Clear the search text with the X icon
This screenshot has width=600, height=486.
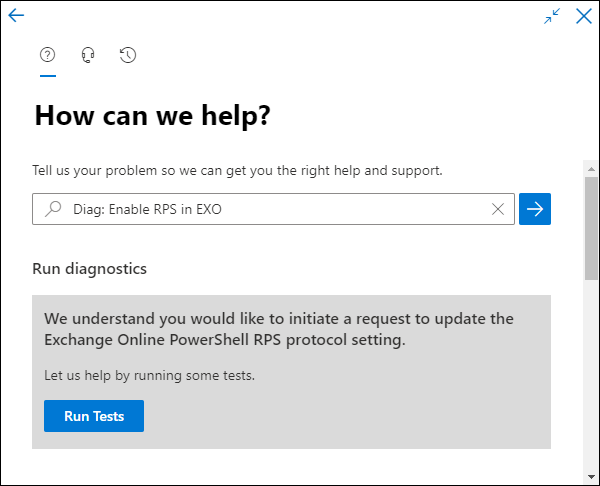coord(498,209)
